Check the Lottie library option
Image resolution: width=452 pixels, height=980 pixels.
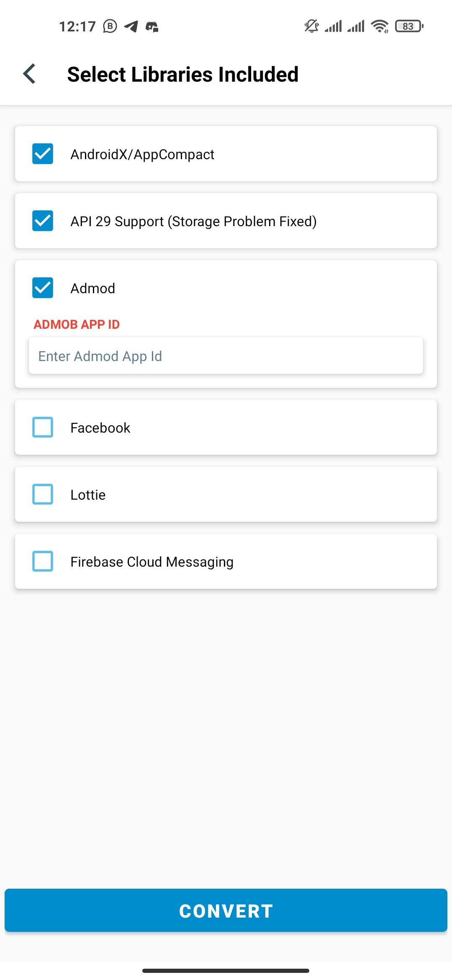click(43, 494)
